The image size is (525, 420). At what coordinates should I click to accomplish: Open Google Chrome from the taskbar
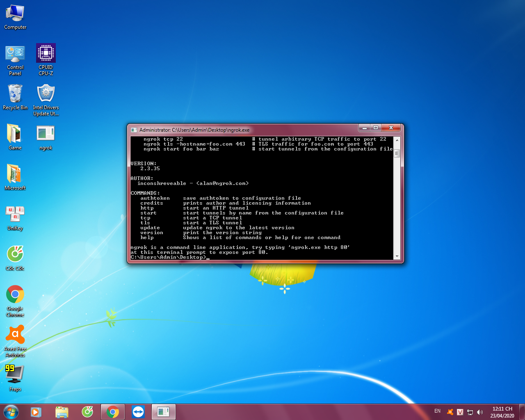(x=113, y=412)
